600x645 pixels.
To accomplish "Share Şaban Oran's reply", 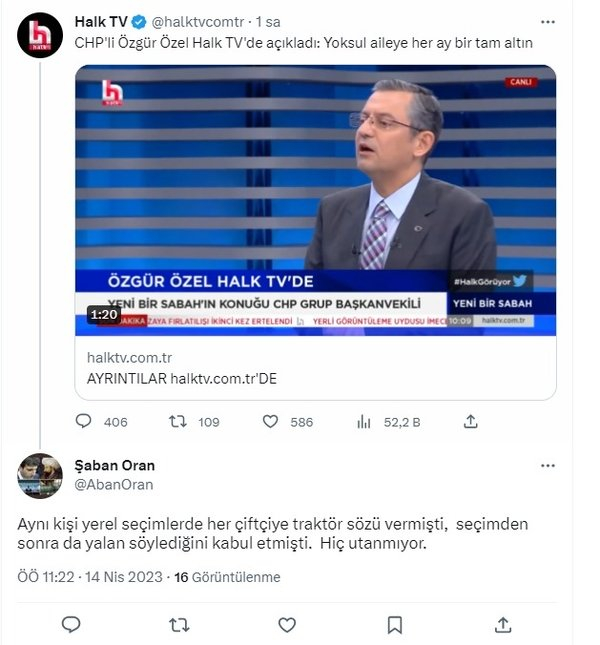I will [503, 625].
